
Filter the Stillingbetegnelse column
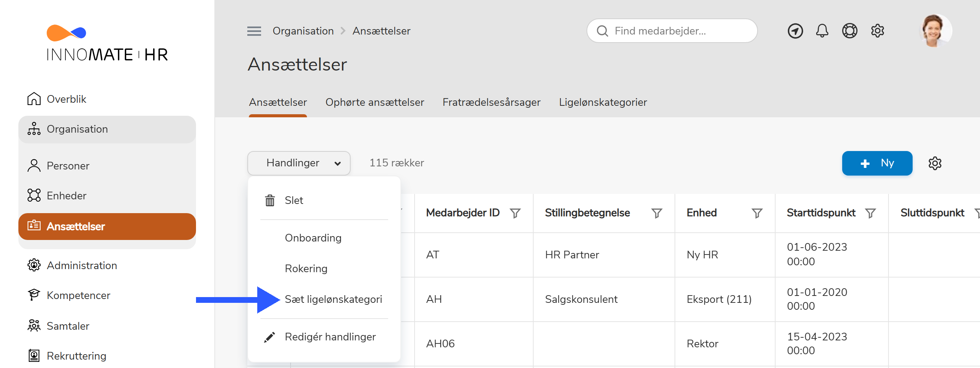[x=657, y=213]
